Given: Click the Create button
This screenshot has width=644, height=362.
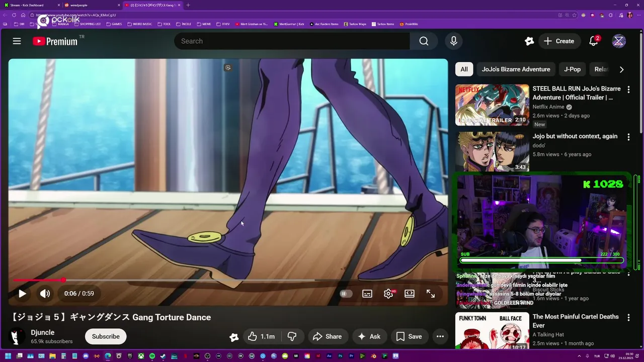Looking at the screenshot, I should coord(558,41).
